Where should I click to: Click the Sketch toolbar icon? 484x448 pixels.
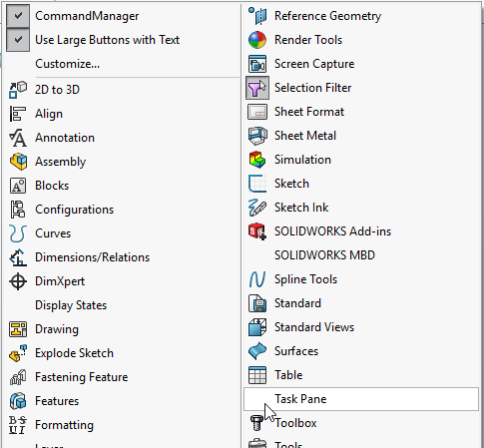point(257,184)
